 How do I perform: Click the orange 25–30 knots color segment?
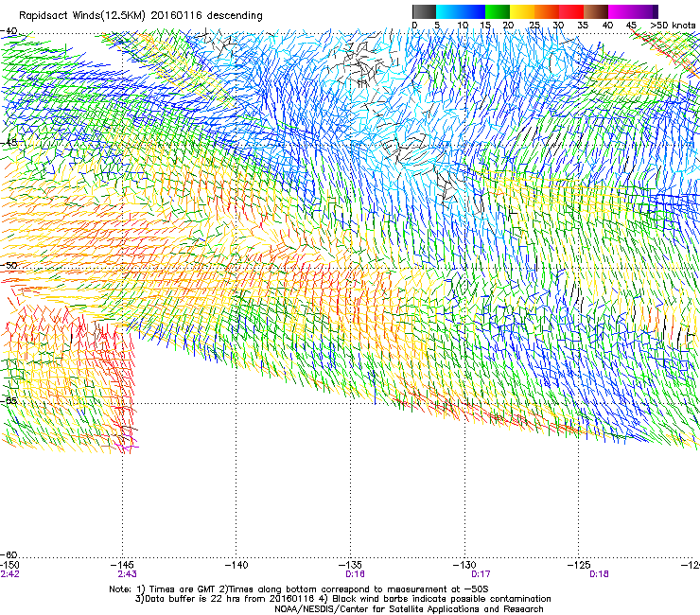point(547,11)
